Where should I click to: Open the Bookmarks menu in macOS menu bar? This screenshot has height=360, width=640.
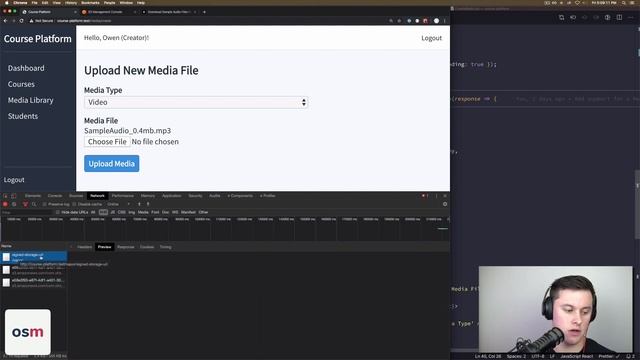click(90, 3)
